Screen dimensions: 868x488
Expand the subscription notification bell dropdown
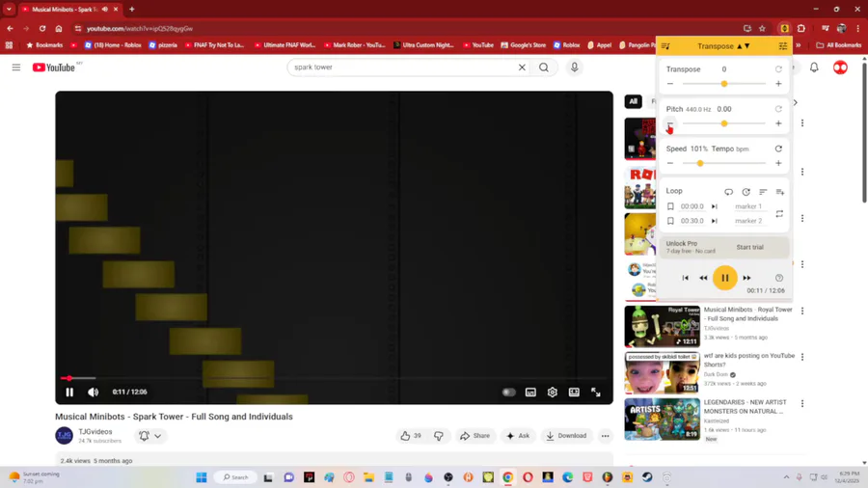pos(150,435)
